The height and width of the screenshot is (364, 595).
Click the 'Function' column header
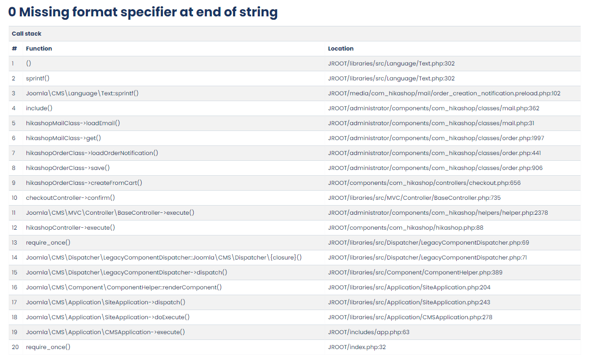pos(39,49)
